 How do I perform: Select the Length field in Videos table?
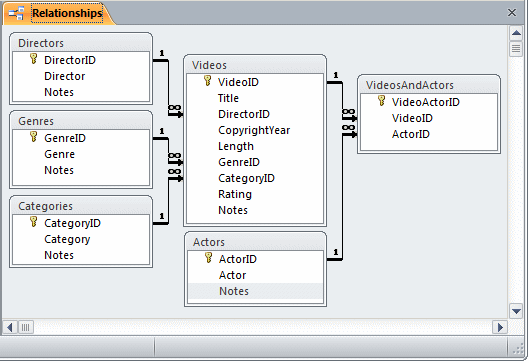(255, 146)
